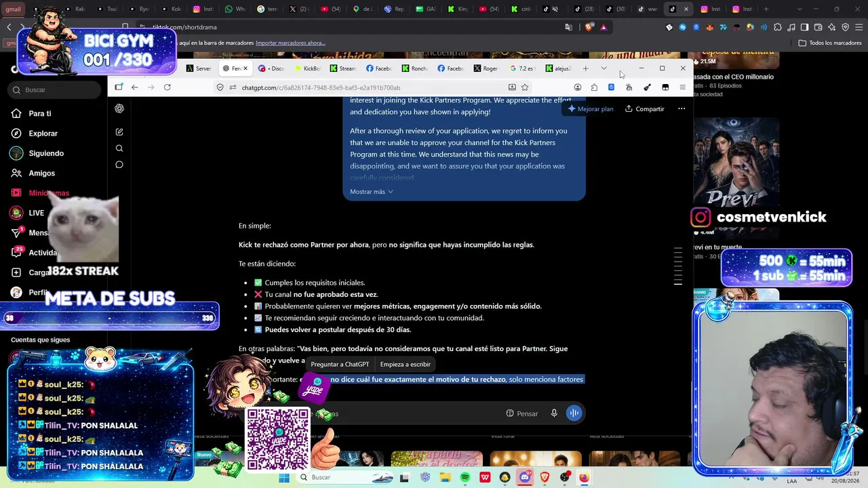Go back in the Firefox window
Image resolution: width=868 pixels, height=488 pixels.
(135, 87)
